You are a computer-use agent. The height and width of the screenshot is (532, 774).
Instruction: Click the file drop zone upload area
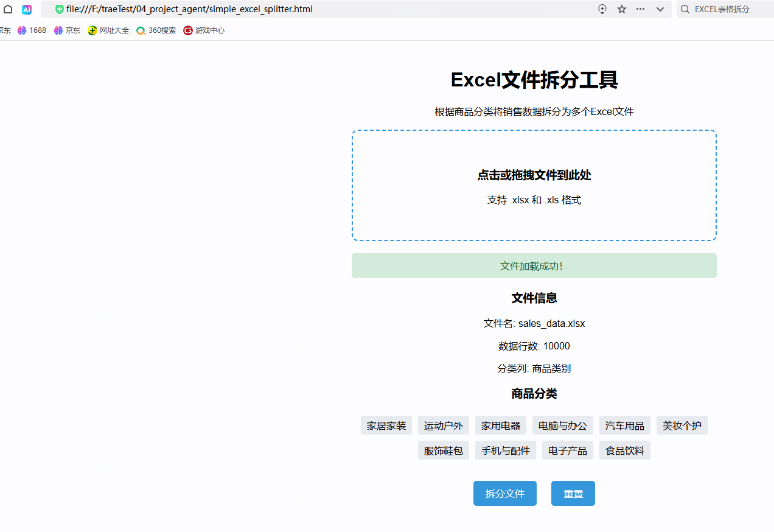tap(534, 185)
